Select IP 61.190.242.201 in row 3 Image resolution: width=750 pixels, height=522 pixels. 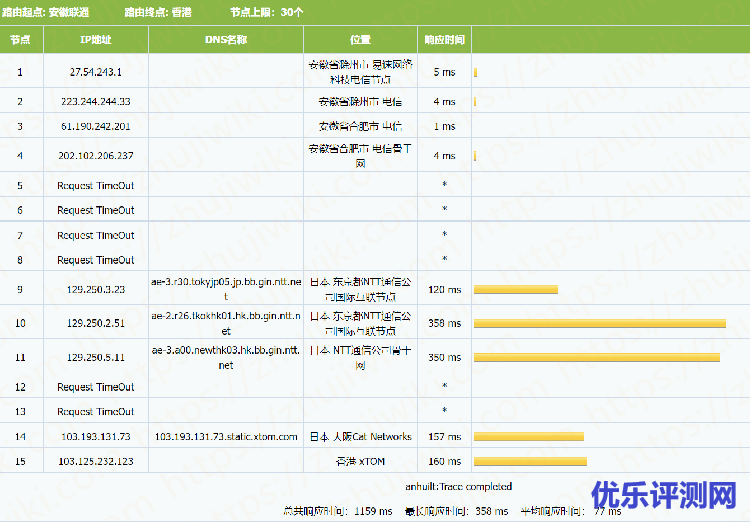95,127
